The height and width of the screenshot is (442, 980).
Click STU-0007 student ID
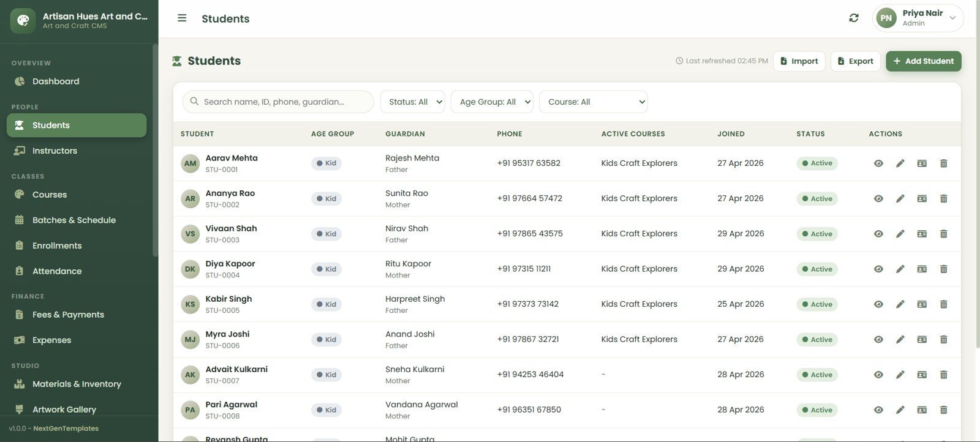point(222,381)
